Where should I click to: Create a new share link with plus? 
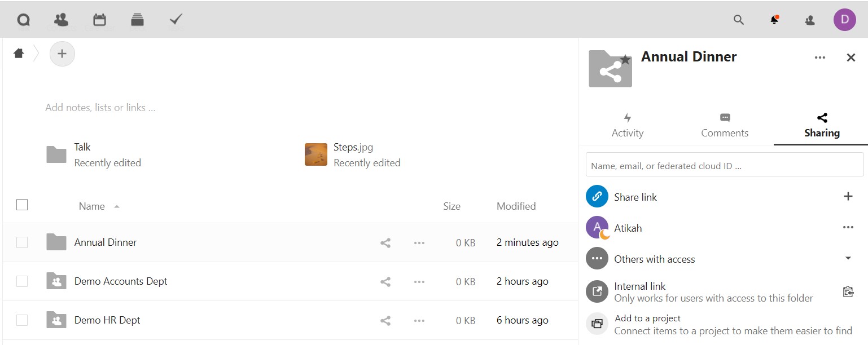(848, 196)
